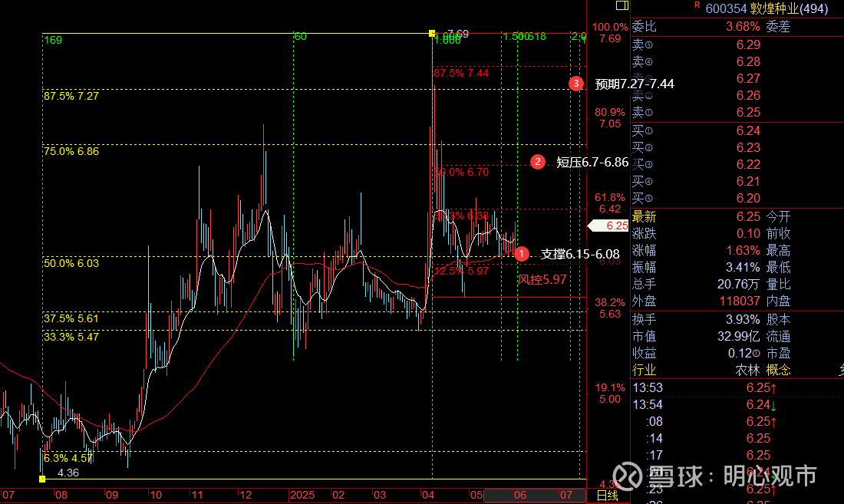
Task: Click the yellow 37.5% 5.61 Fibonacci label
Action: 71,318
